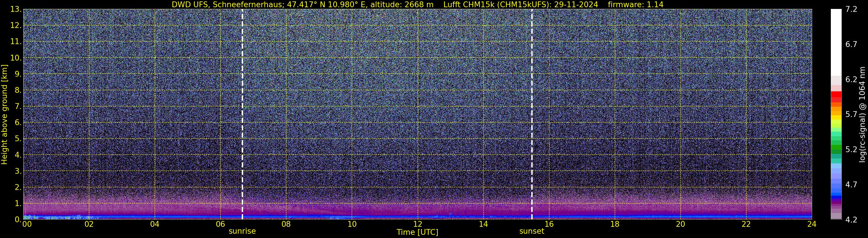Click the time axis tick label '24'

(812, 224)
